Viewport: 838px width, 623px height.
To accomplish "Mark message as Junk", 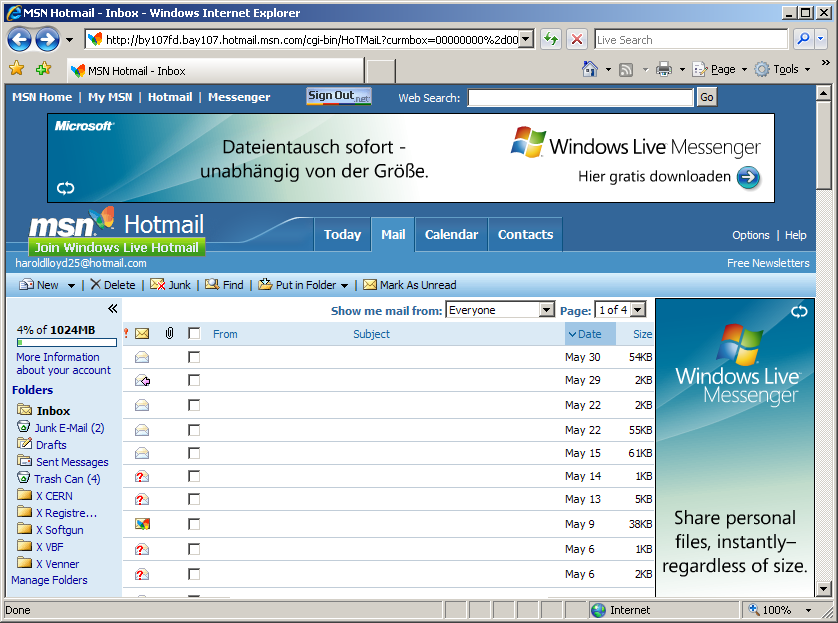I will click(170, 285).
